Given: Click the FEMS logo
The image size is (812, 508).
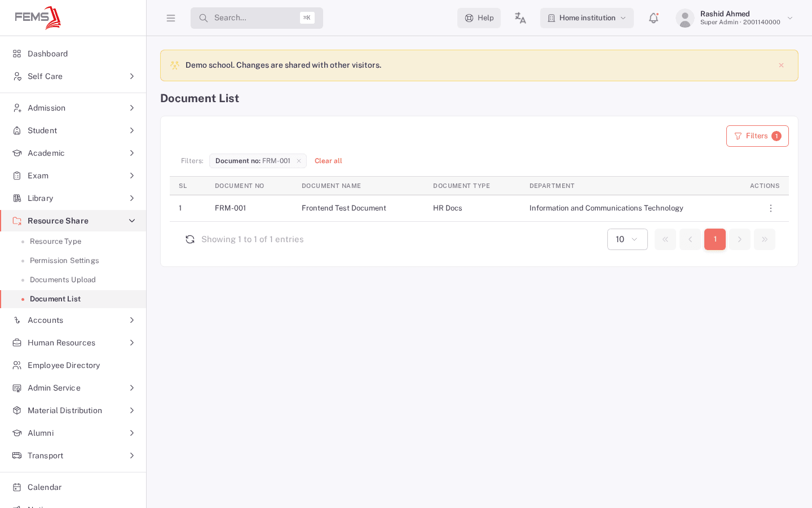Looking at the screenshot, I should point(38,18).
